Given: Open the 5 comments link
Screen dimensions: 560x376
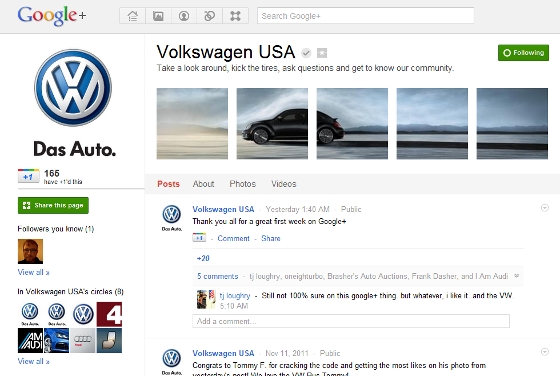Looking at the screenshot, I should tap(218, 276).
